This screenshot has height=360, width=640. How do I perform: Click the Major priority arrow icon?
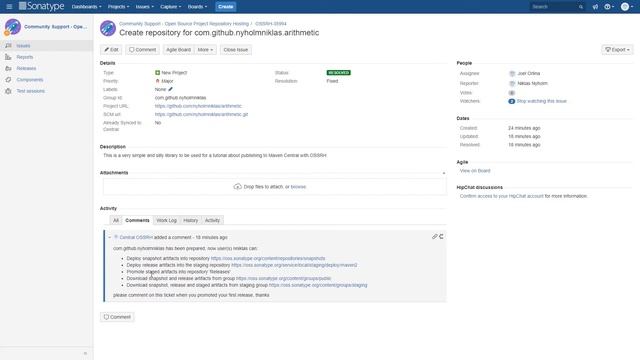[x=158, y=81]
